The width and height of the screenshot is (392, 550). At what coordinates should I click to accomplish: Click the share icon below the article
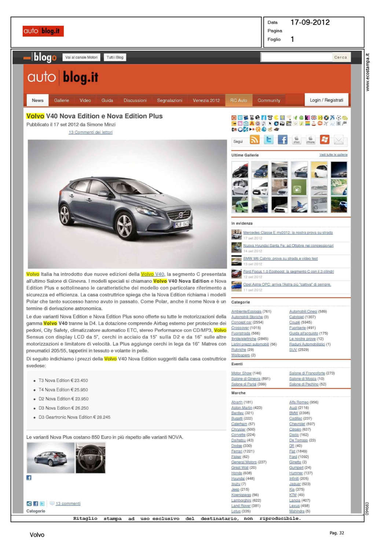[29, 503]
